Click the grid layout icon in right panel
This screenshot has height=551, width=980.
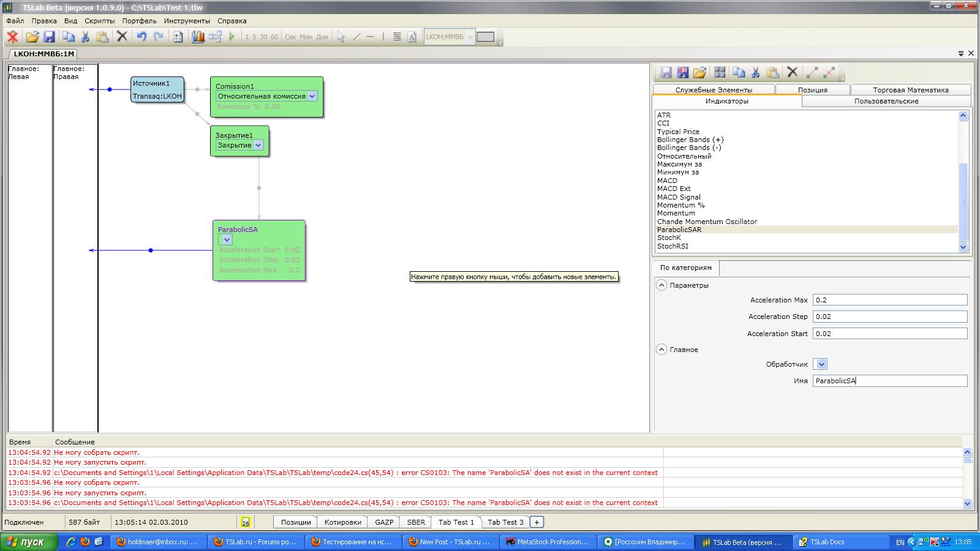coord(720,72)
